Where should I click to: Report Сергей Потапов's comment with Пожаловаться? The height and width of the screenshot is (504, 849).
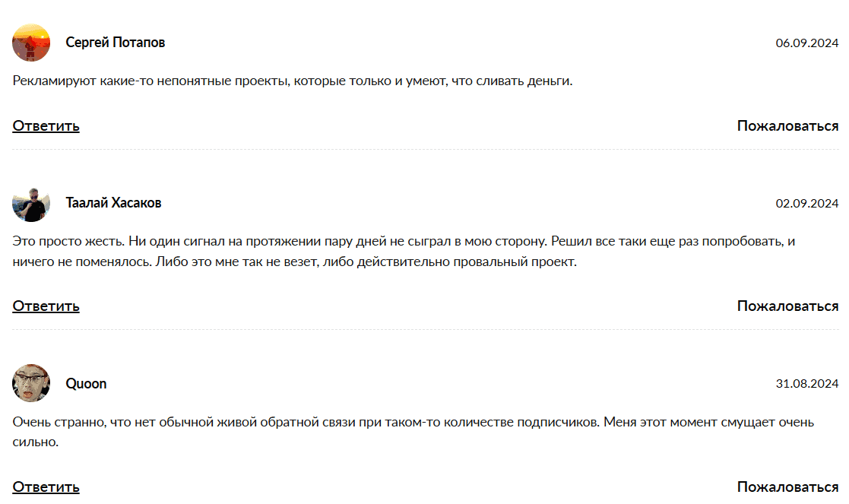pyautogui.click(x=787, y=126)
